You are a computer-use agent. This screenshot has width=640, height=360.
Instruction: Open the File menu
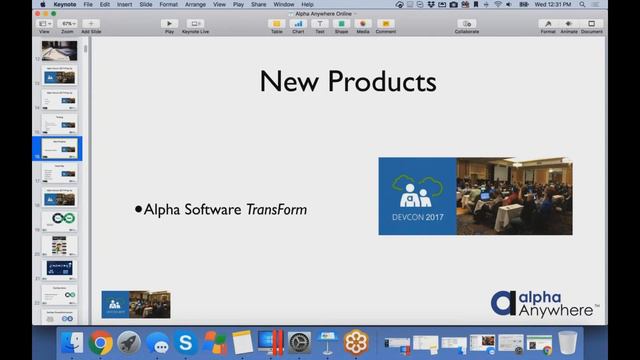click(x=88, y=4)
